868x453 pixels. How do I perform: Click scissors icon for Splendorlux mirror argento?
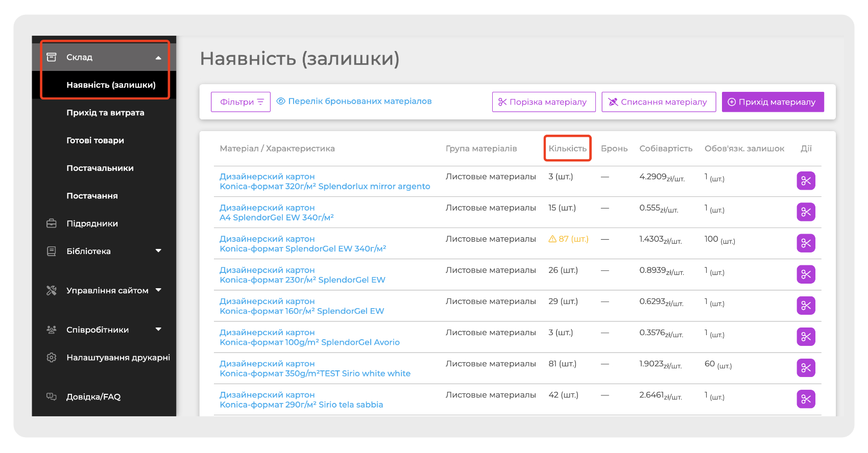[806, 181]
